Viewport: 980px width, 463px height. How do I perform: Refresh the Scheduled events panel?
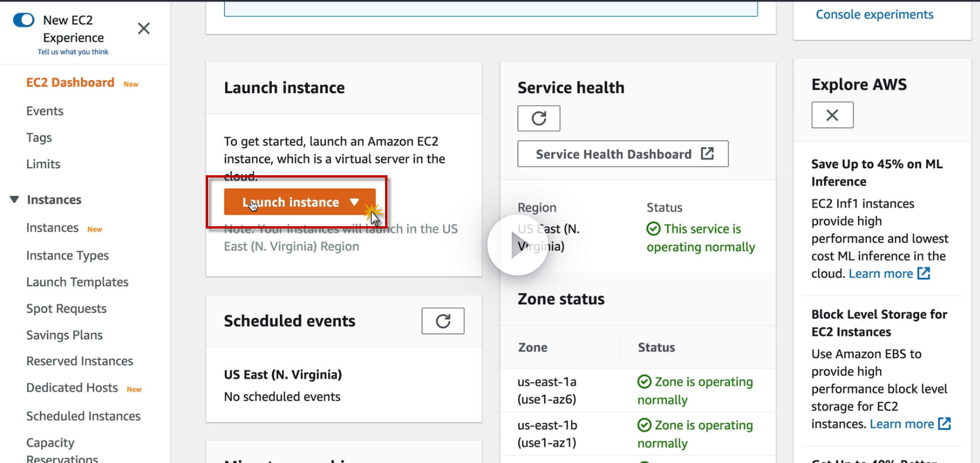click(443, 321)
